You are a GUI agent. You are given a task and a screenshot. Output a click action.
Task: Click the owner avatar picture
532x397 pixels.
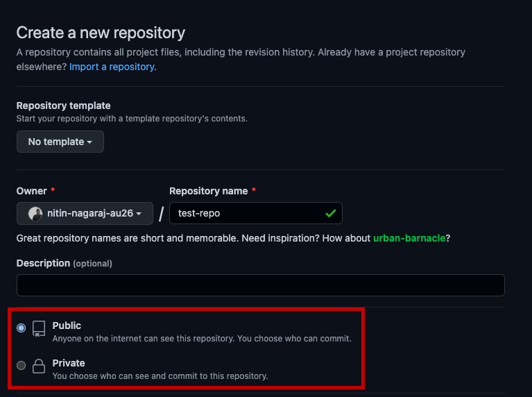[35, 214]
